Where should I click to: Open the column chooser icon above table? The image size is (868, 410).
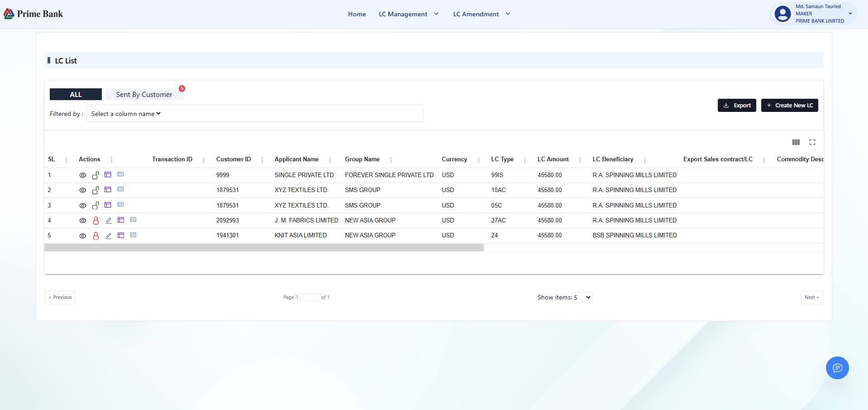coord(796,142)
